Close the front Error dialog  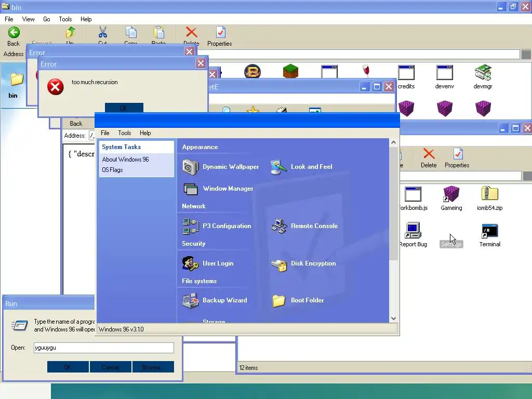(201, 63)
